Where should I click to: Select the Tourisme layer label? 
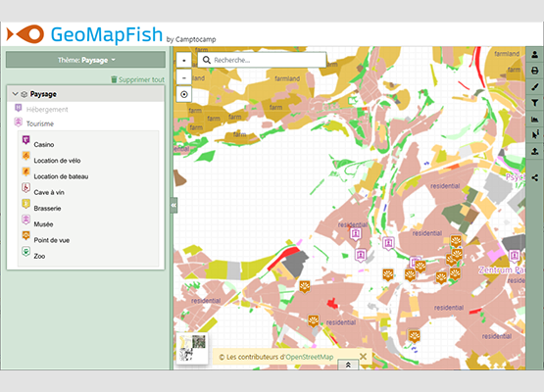click(40, 123)
